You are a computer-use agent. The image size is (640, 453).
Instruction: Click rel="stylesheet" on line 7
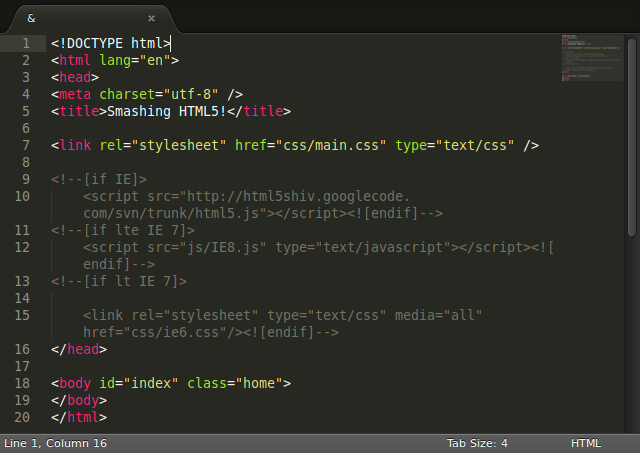(163, 145)
